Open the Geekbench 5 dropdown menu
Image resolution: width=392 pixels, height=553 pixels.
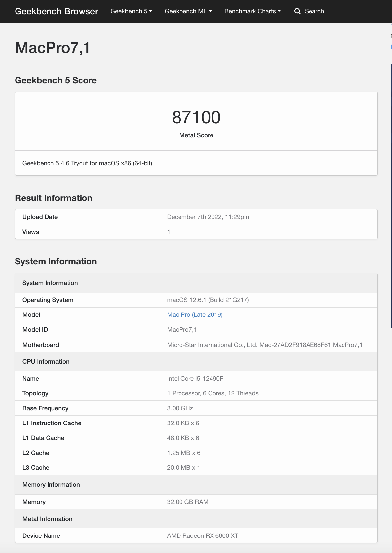[x=131, y=11]
